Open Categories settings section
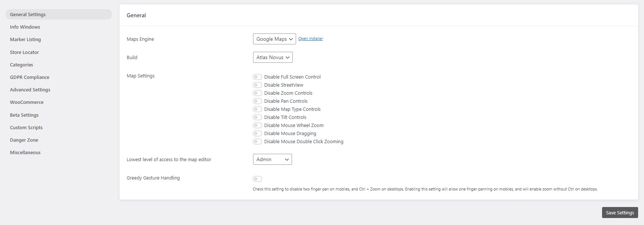This screenshot has width=644, height=225. coord(21,65)
